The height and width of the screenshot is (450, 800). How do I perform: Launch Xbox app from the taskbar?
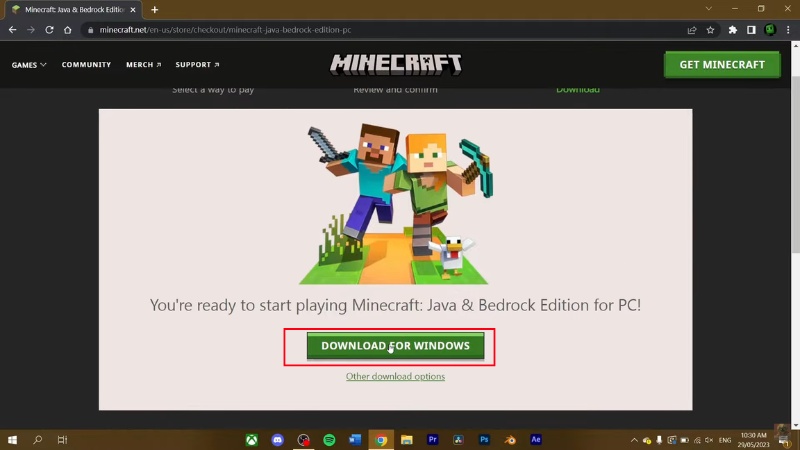pyautogui.click(x=252, y=440)
